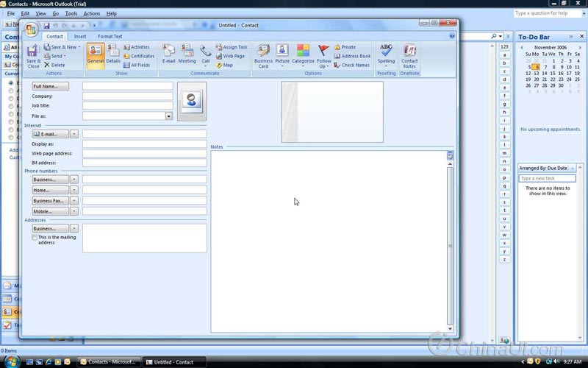588x368 pixels.
Task: Click the Full Name... button
Action: (x=51, y=86)
